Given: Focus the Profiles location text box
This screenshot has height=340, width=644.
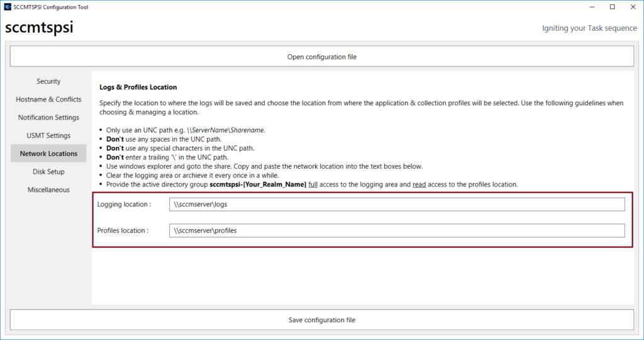Looking at the screenshot, I should point(397,230).
